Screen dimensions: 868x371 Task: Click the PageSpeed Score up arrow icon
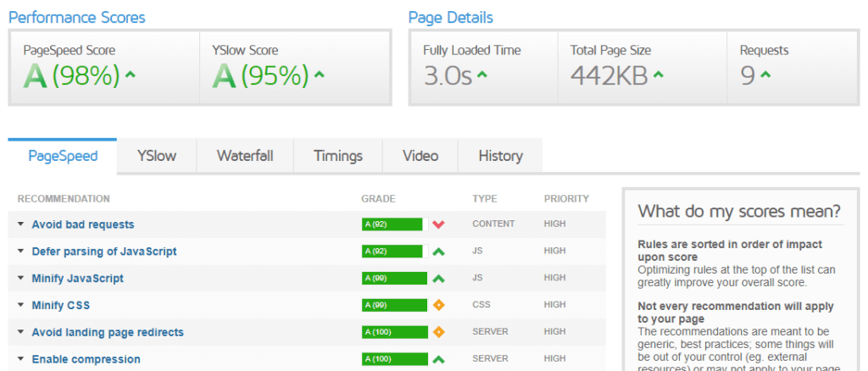[130, 75]
